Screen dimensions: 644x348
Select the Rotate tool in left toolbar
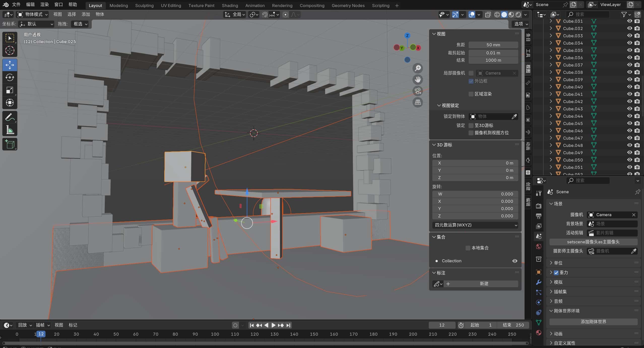[10, 77]
